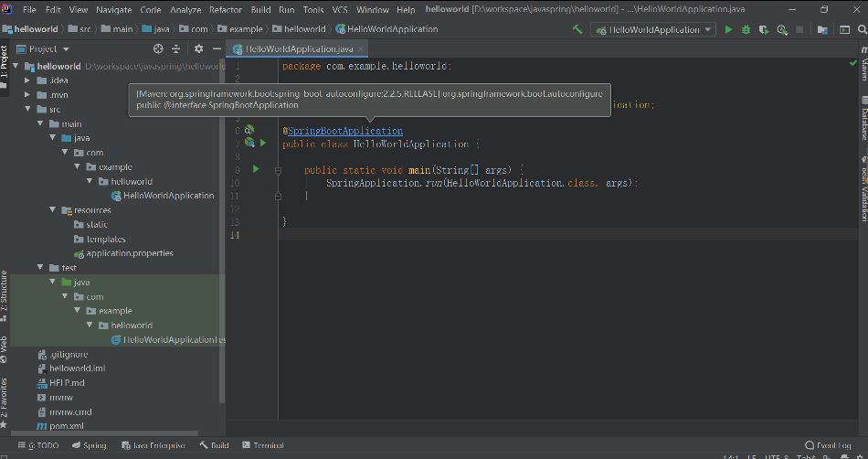868x459 pixels.
Task: Follow the SpringBootApplication annotation link
Action: pyautogui.click(x=345, y=131)
